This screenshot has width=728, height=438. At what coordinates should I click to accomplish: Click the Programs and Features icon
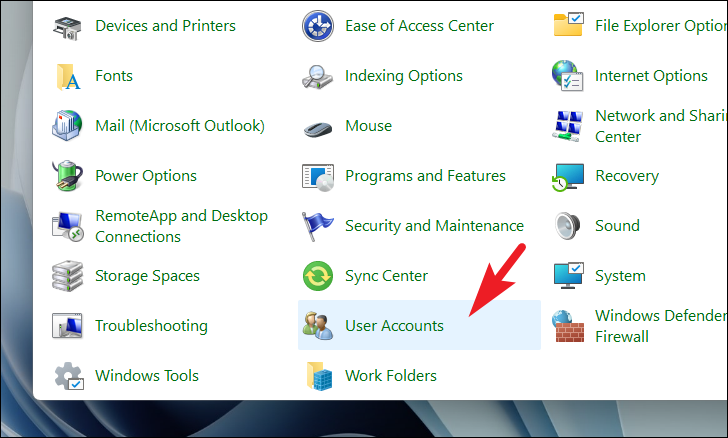coord(318,177)
